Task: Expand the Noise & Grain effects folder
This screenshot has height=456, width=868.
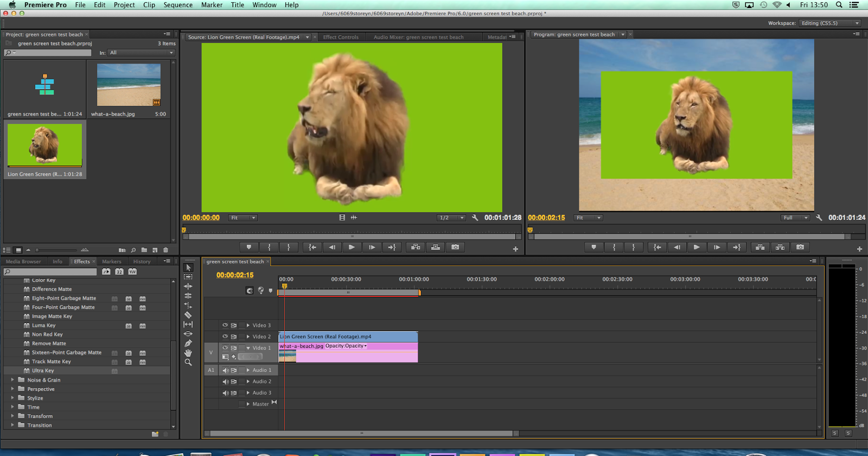Action: [x=12, y=380]
